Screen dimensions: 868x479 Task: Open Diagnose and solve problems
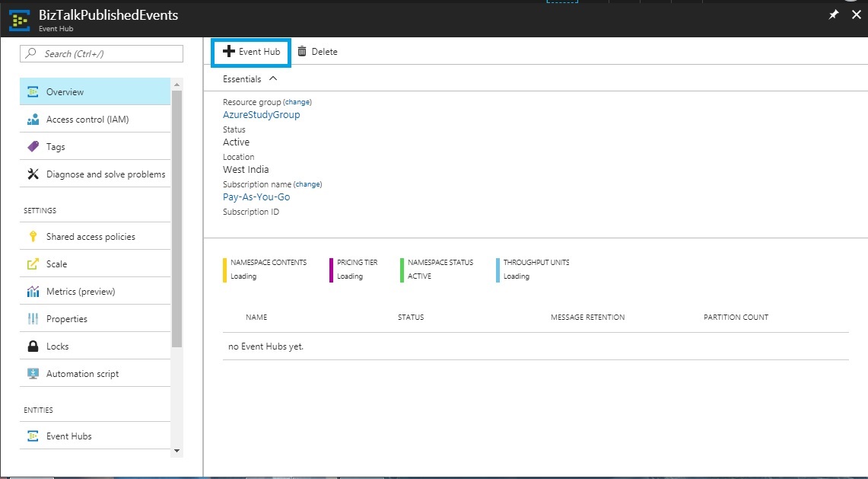tap(95, 174)
